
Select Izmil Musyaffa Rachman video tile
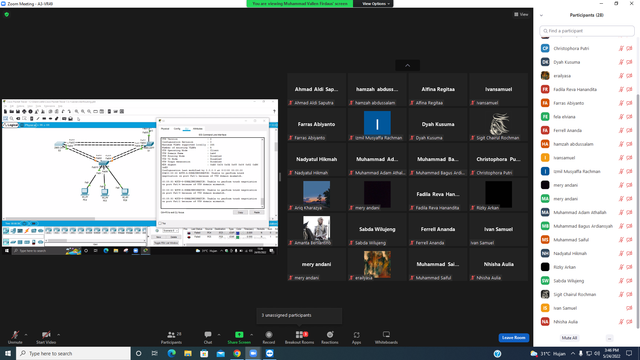pos(377,124)
